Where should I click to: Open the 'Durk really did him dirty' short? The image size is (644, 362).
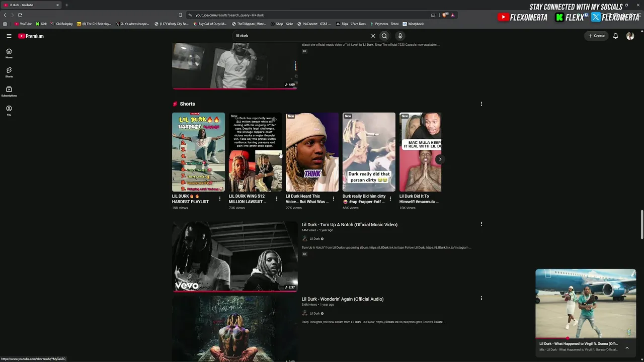(x=369, y=152)
